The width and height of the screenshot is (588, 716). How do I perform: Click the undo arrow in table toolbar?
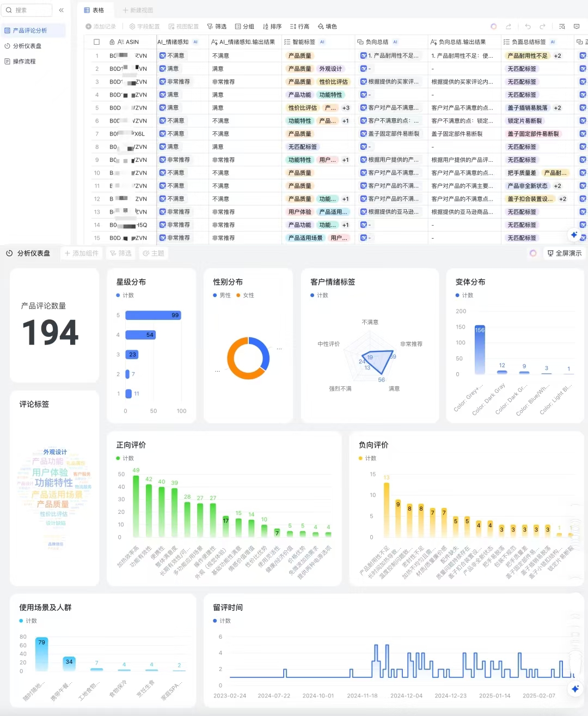click(x=528, y=26)
